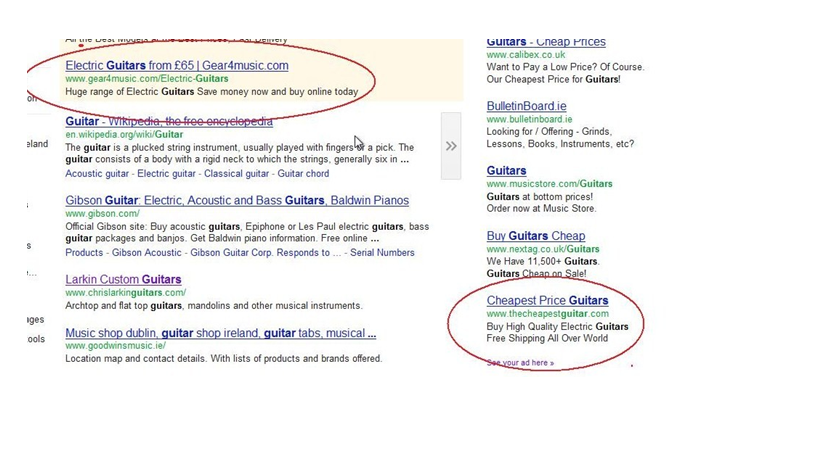Viewport: 819px width, 460px height.
Task: Click www.chrislarkinguitars.com/ URL text
Action: tap(125, 293)
